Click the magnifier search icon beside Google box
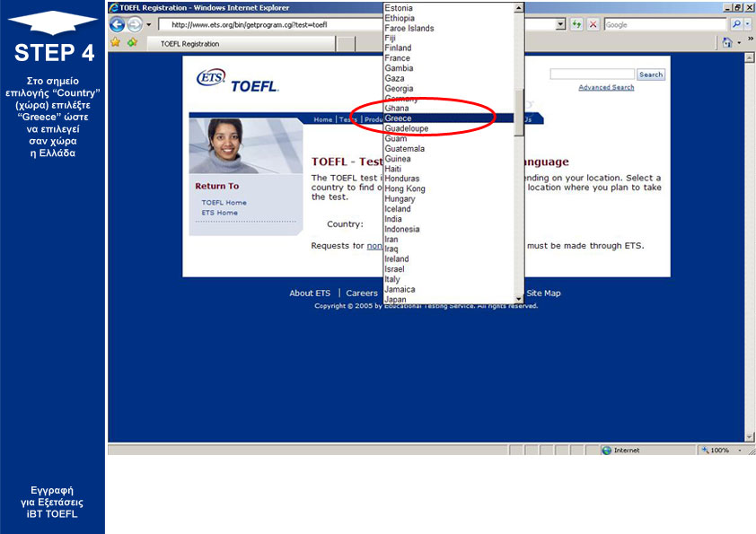 click(x=735, y=24)
